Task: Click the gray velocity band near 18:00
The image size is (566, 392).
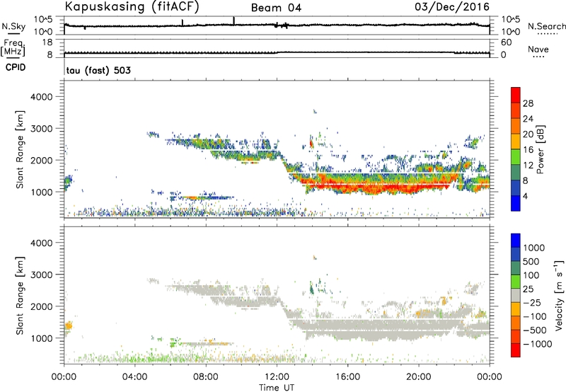Action: (383, 328)
